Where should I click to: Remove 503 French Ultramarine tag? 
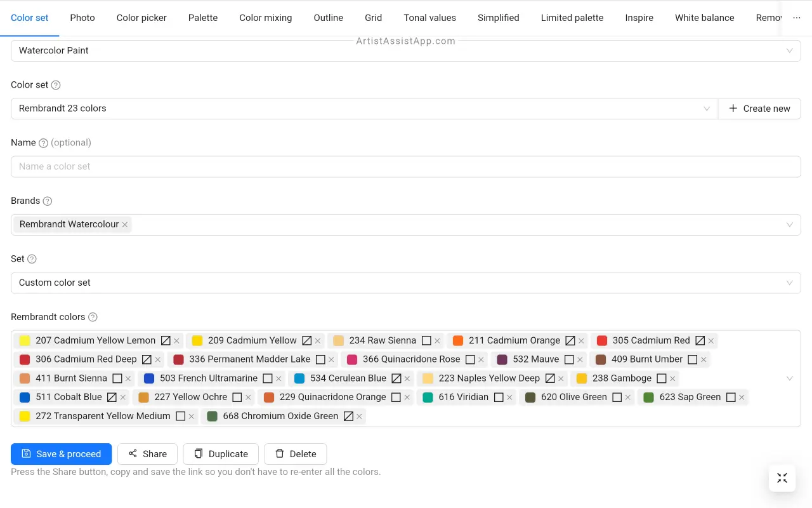(x=278, y=378)
